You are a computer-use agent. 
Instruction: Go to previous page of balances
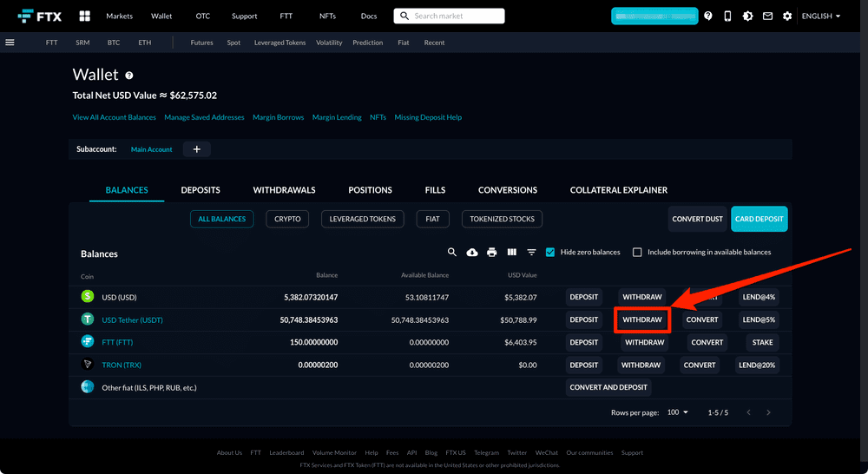(x=748, y=412)
